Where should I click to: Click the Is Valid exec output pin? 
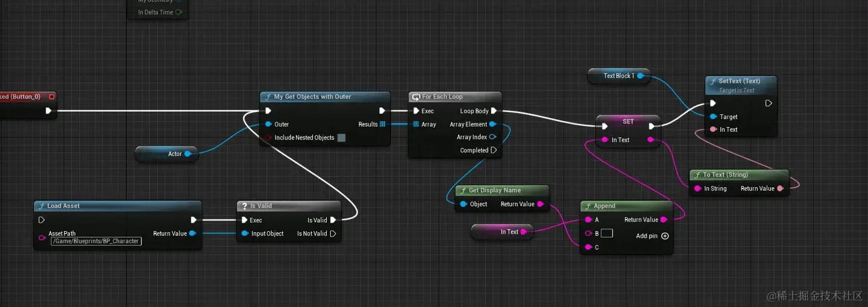[333, 220]
